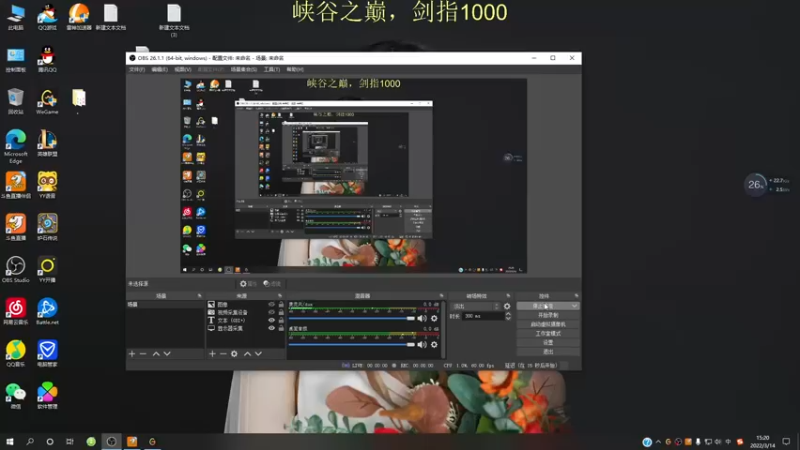Open 英雄联盟 desktop shortcut
This screenshot has height=450, width=800.
[x=47, y=143]
